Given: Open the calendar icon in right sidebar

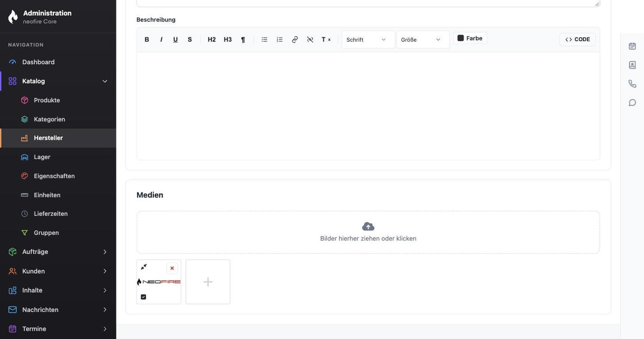Looking at the screenshot, I should 632,46.
